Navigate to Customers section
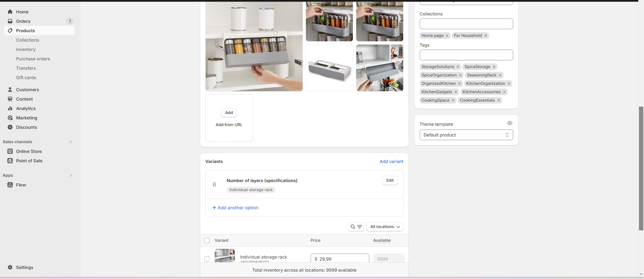 coord(28,90)
